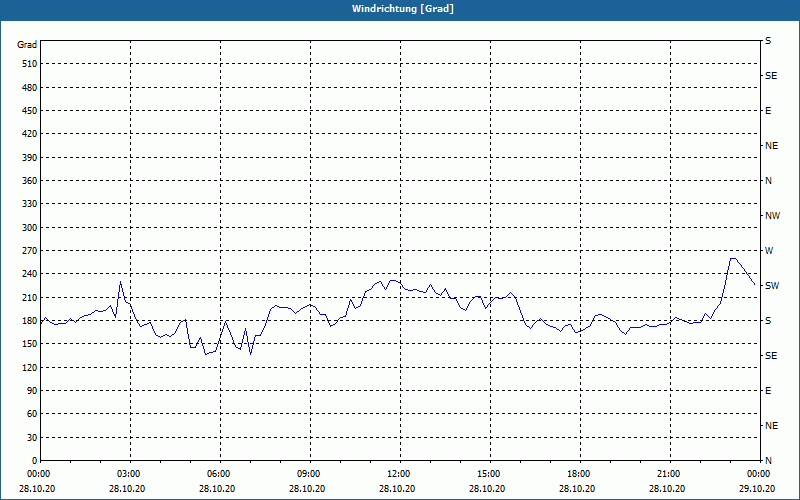Click the 21:00 time label
The image size is (800, 500).
pyautogui.click(x=670, y=474)
